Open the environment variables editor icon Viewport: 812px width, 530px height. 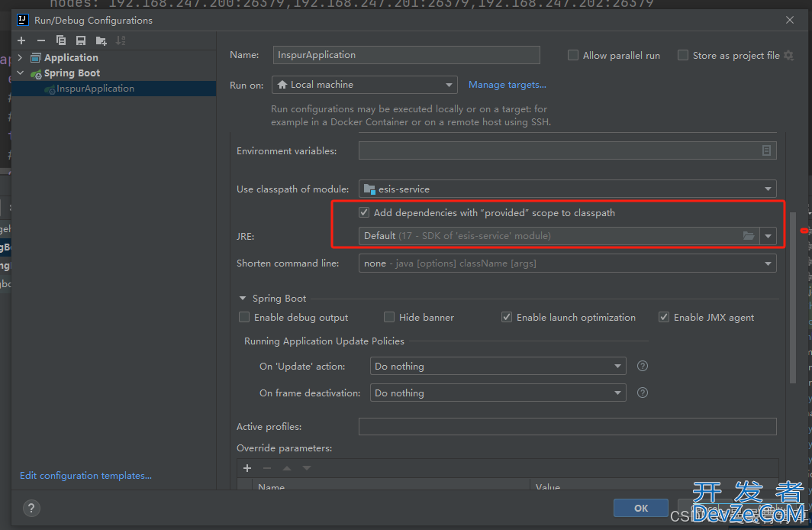(766, 150)
